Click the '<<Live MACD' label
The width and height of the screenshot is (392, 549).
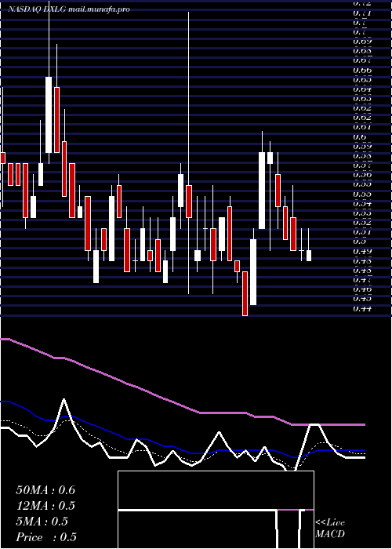coord(330,529)
